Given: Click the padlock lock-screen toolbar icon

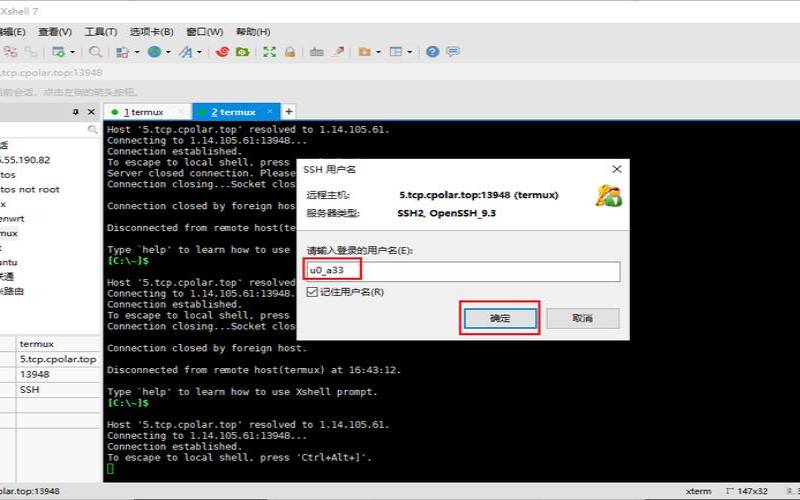Looking at the screenshot, I should point(290,52).
